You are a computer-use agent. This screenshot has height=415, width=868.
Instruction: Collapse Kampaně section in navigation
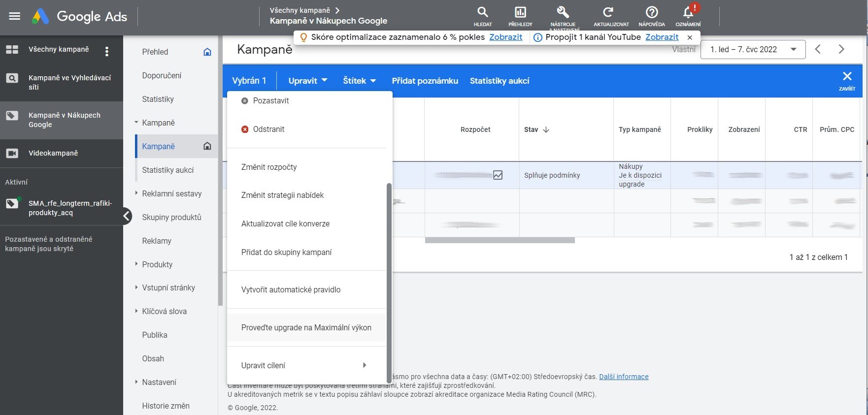click(x=136, y=123)
